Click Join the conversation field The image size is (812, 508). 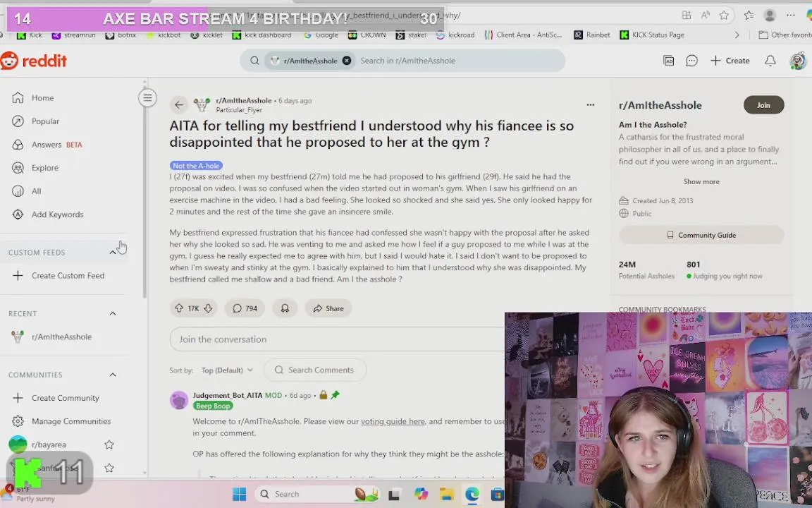click(337, 339)
